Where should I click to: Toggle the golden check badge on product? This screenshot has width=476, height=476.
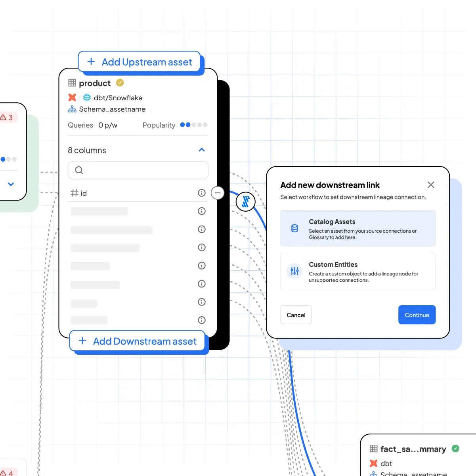(x=120, y=83)
